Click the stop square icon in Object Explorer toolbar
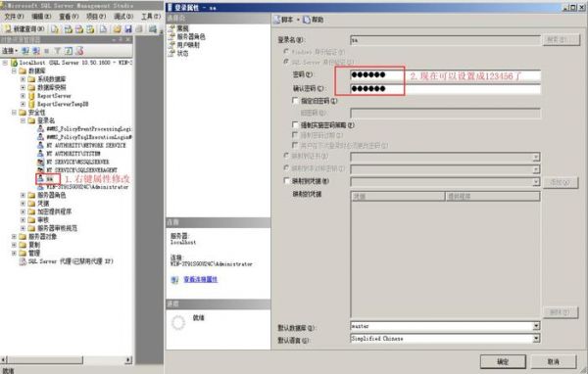Viewport: 588px width, 374px height. click(47, 51)
